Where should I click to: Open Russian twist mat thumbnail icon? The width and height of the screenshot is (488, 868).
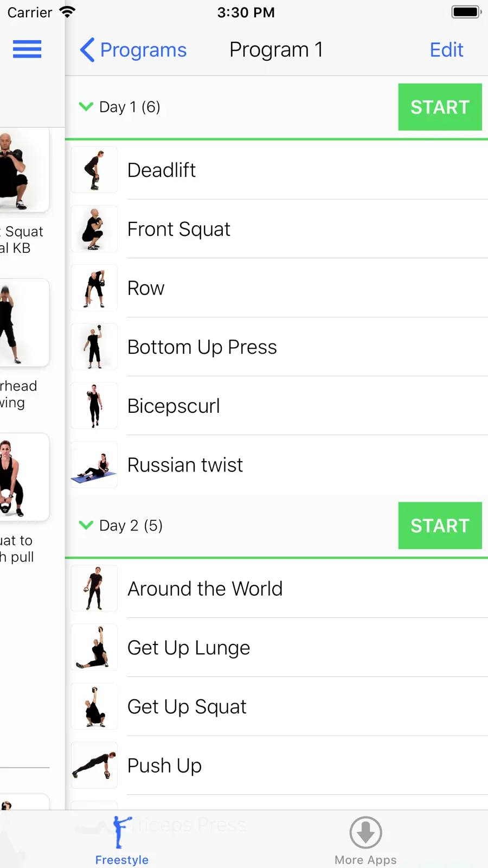pyautogui.click(x=94, y=464)
